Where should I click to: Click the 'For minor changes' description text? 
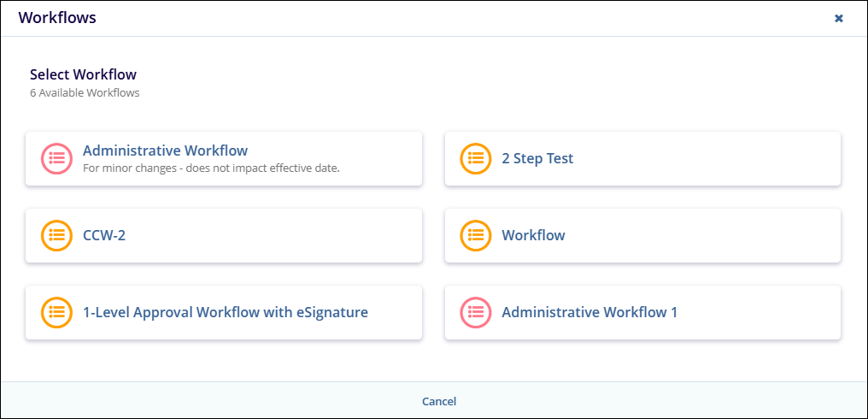pos(211,168)
